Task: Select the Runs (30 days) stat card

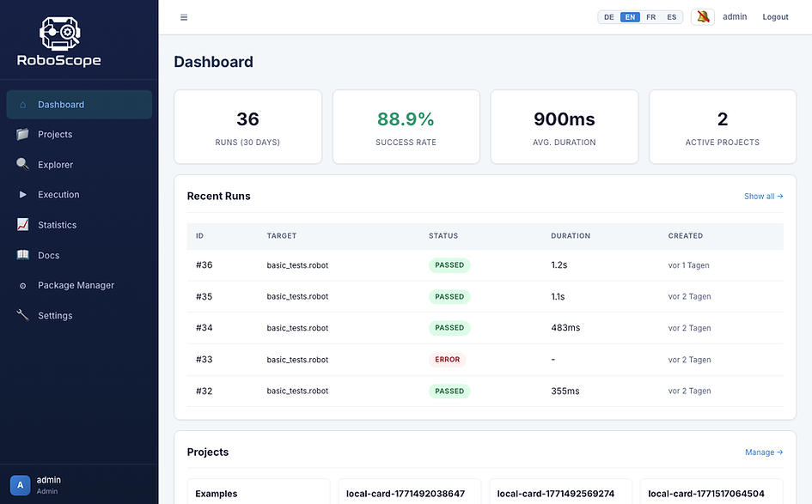Action: [248, 127]
